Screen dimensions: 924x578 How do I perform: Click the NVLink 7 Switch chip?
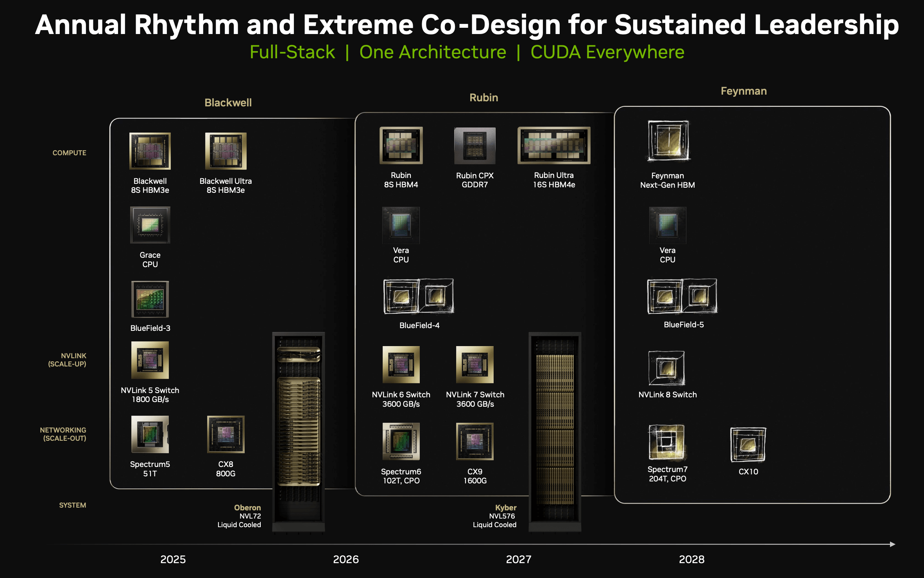(475, 364)
